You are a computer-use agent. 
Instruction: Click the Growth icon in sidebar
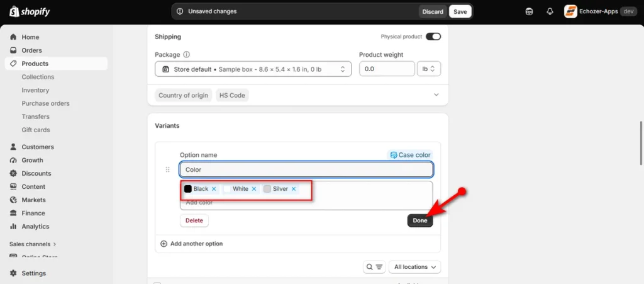14,161
